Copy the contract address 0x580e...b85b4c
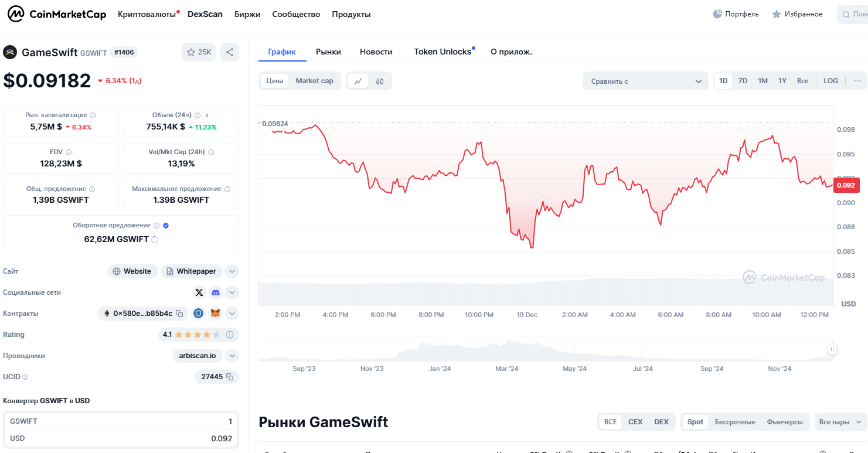868x453 pixels. tap(180, 314)
